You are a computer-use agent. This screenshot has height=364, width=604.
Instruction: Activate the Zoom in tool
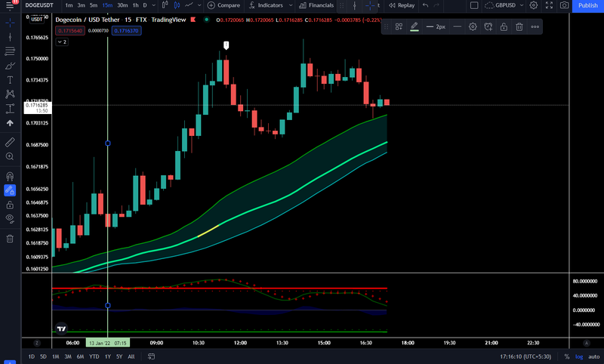pyautogui.click(x=10, y=156)
